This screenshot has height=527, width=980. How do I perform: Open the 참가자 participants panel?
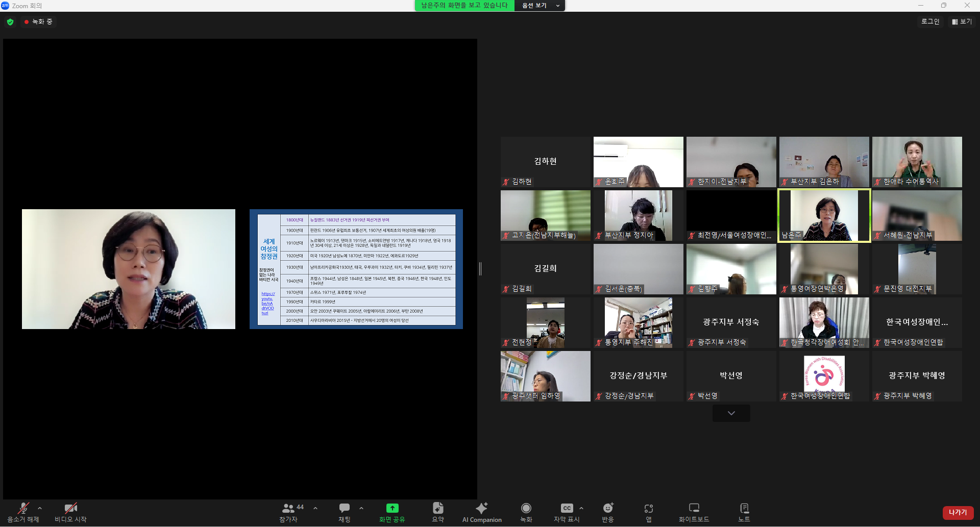(x=288, y=512)
